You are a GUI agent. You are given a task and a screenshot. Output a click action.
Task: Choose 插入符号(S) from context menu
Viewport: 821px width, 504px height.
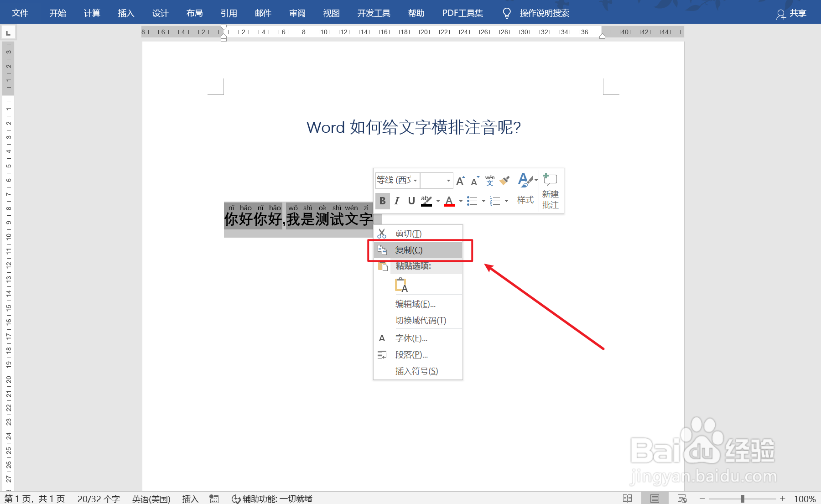[x=418, y=371]
